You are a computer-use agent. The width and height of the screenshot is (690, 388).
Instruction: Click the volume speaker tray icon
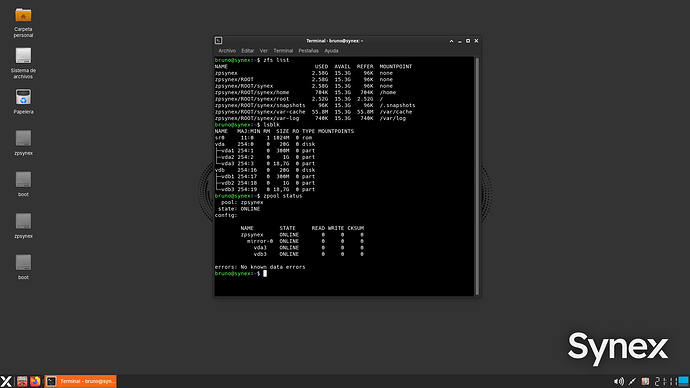tap(619, 381)
